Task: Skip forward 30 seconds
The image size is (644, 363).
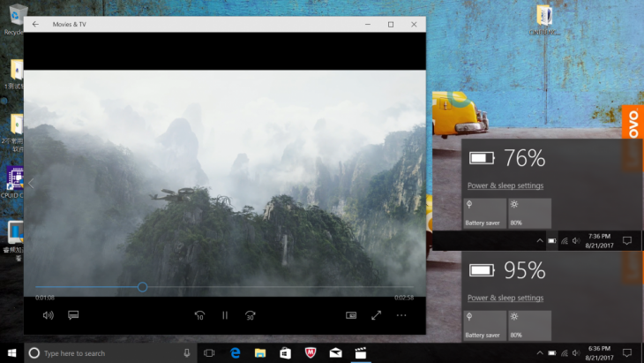Action: [x=251, y=315]
